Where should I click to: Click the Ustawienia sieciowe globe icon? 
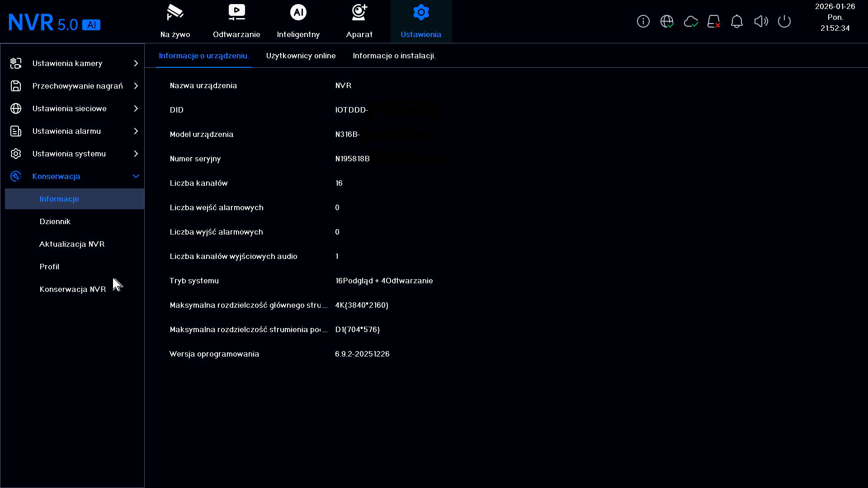(x=16, y=108)
